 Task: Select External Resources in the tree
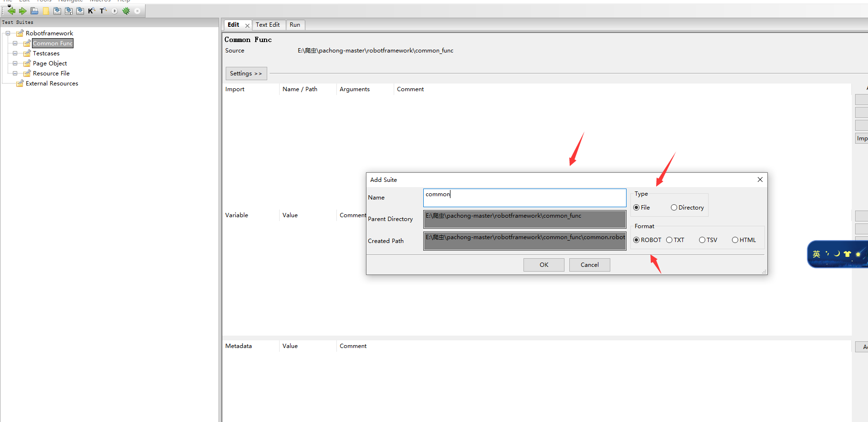[52, 83]
